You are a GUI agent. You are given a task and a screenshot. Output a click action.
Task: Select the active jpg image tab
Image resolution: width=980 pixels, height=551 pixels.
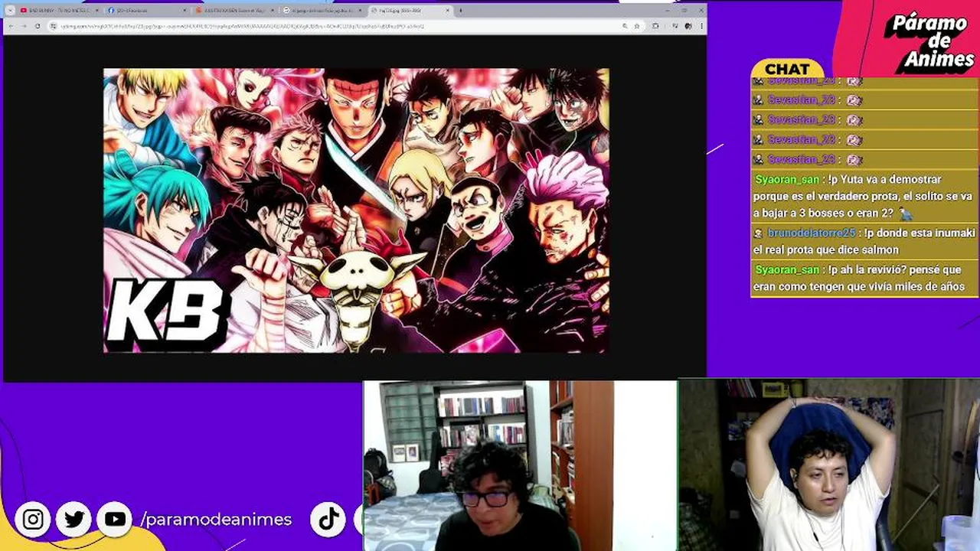pos(410,11)
